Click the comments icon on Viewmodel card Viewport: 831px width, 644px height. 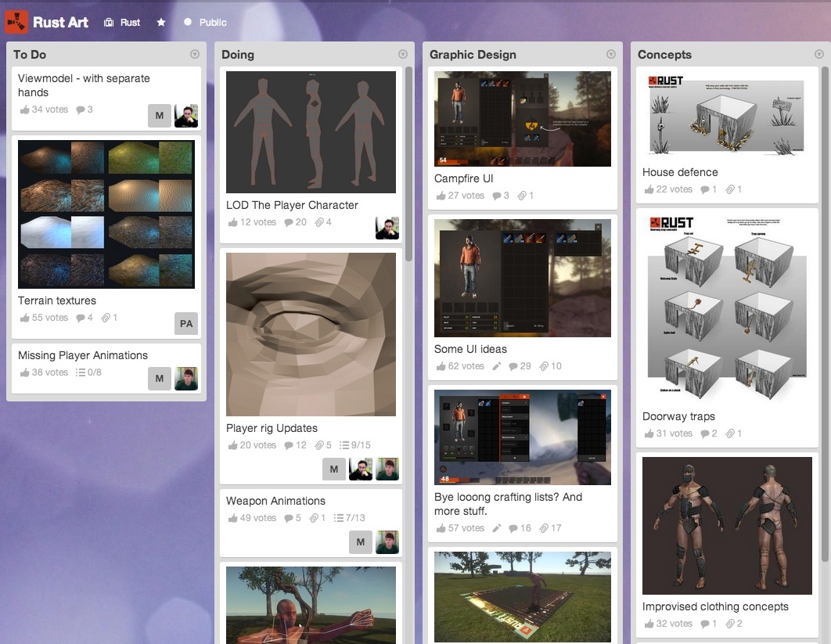81,110
